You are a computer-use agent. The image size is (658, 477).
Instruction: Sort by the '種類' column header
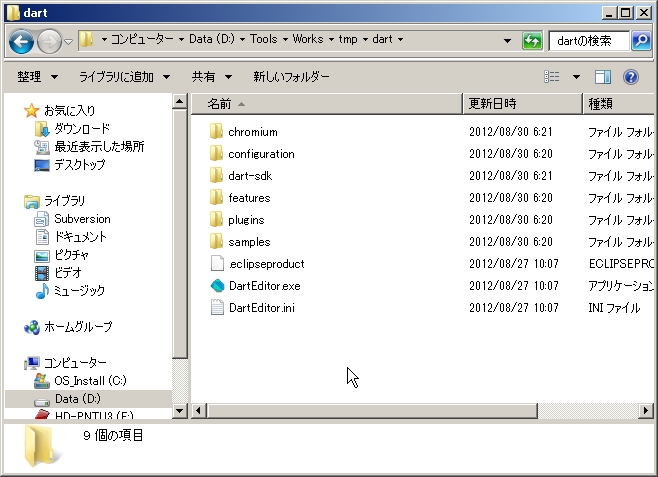tap(619, 104)
